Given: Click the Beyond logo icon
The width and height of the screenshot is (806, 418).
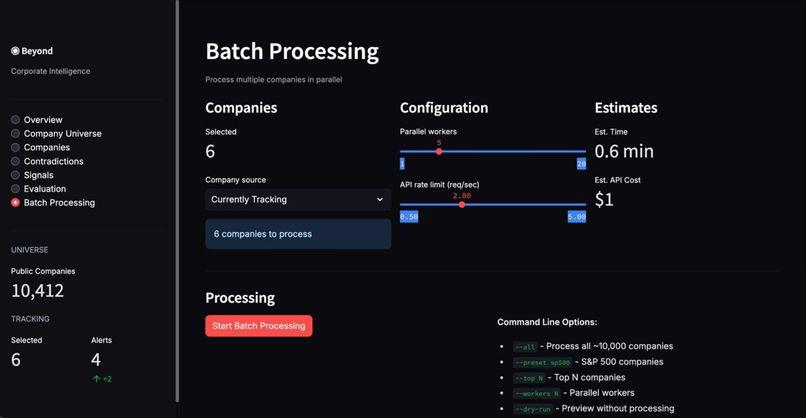Looking at the screenshot, I should (15, 51).
